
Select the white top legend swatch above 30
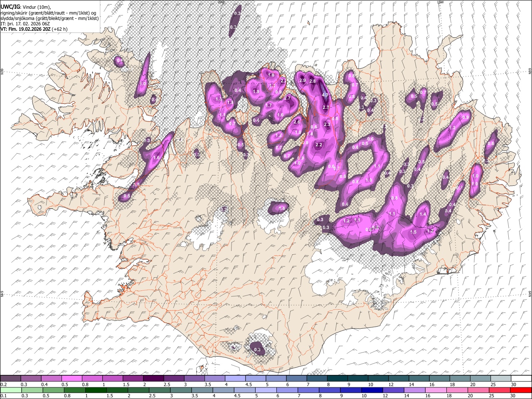coord(521,378)
